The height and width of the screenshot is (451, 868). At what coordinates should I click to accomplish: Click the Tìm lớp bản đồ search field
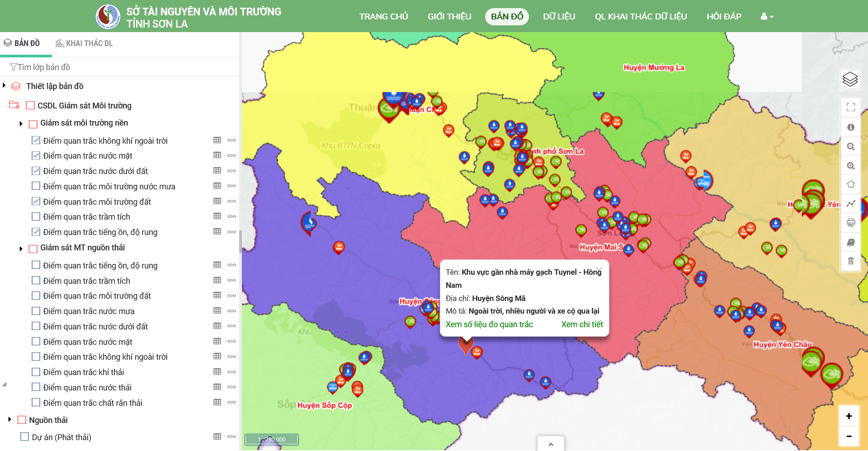coord(122,67)
